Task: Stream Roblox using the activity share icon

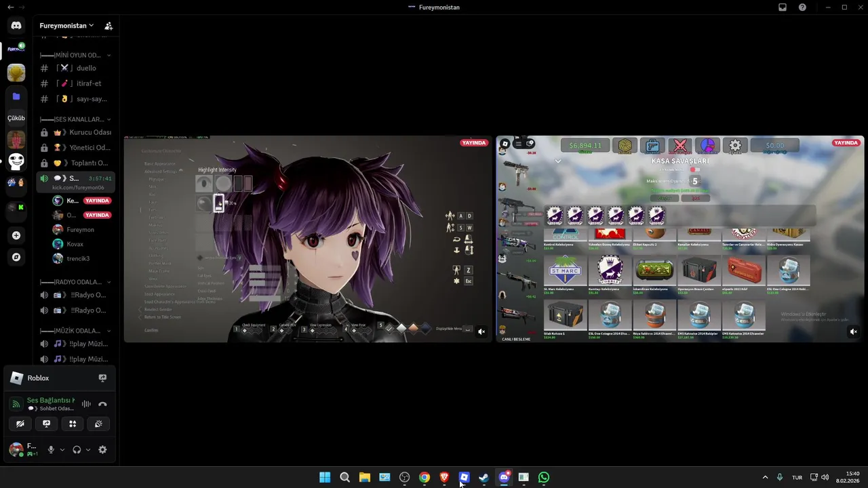Action: click(x=102, y=378)
